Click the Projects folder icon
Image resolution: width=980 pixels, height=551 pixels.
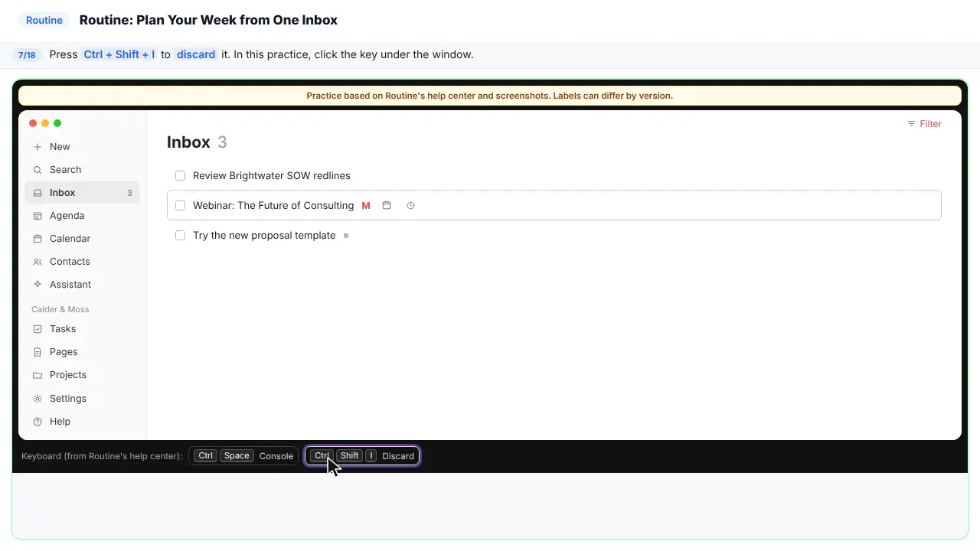pyautogui.click(x=38, y=375)
